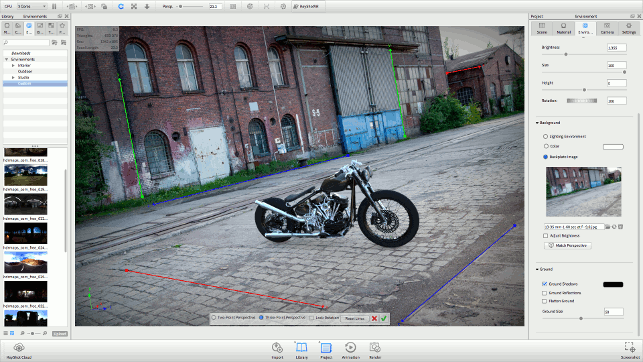Collapse the Background section
The width and height of the screenshot is (643, 362).
pyautogui.click(x=537, y=123)
